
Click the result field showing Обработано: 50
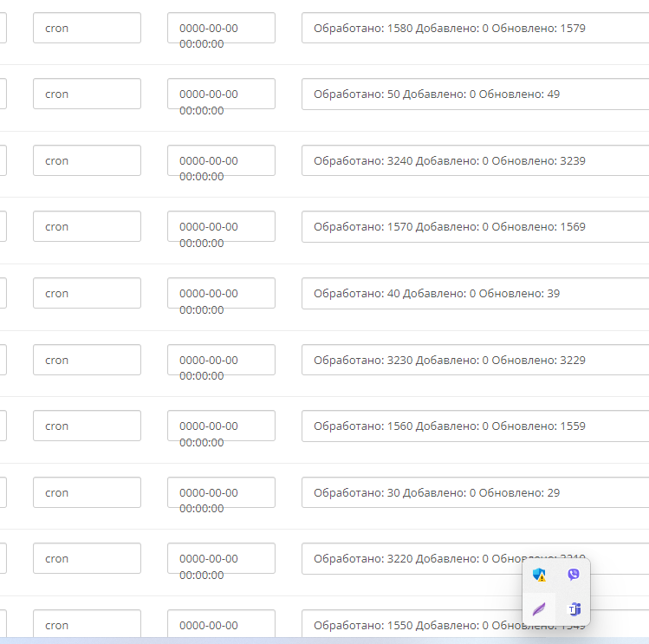[x=475, y=94]
